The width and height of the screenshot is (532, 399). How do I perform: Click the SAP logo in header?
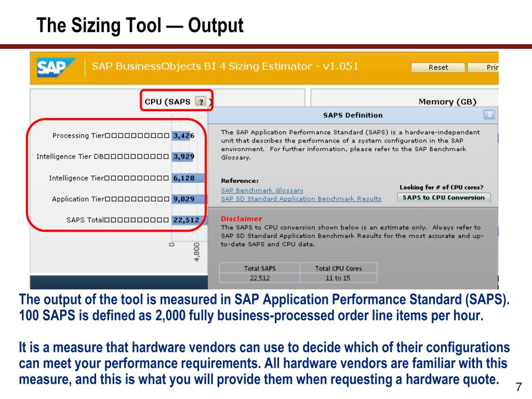pyautogui.click(x=56, y=67)
